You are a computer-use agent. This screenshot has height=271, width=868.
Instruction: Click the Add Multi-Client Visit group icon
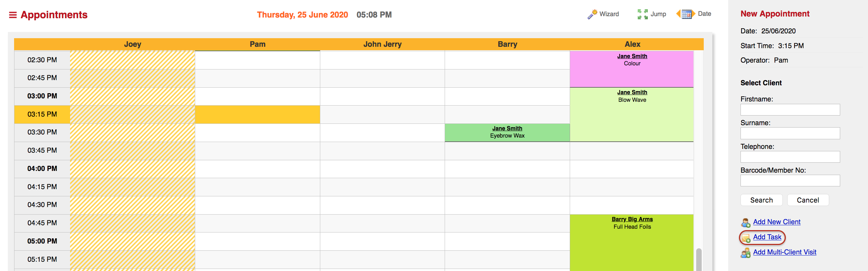[745, 253]
